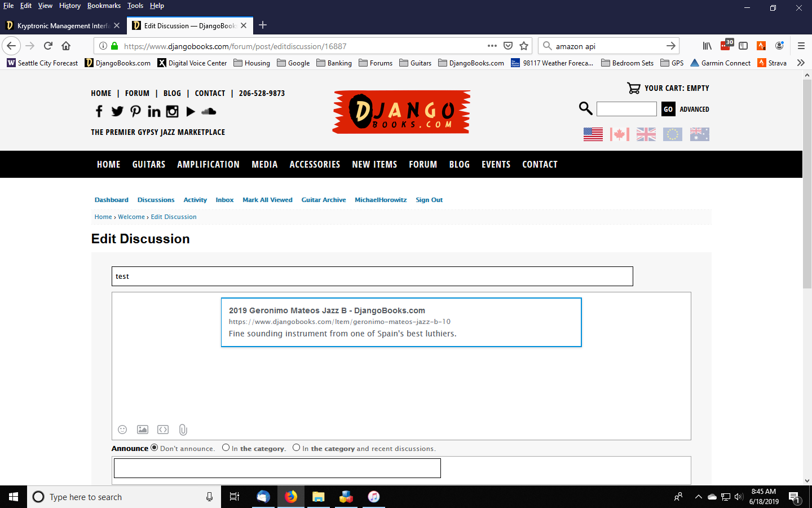Click the paperclip attach file icon
Viewport: 812px width, 508px height.
[183, 430]
